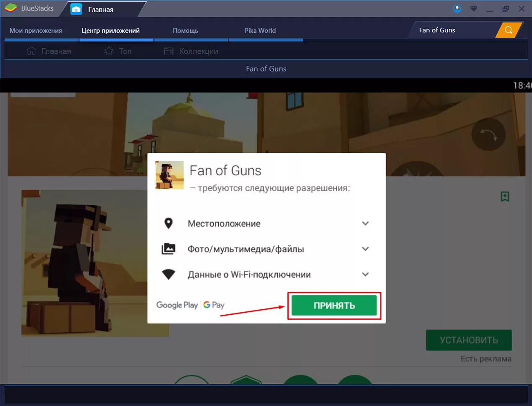The image size is (532, 406).
Task: Restore down the BlueStacks window
Action: (x=506, y=9)
